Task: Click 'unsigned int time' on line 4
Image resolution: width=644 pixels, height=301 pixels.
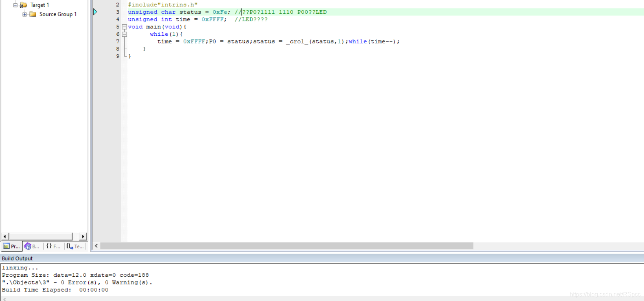Action: (159, 20)
